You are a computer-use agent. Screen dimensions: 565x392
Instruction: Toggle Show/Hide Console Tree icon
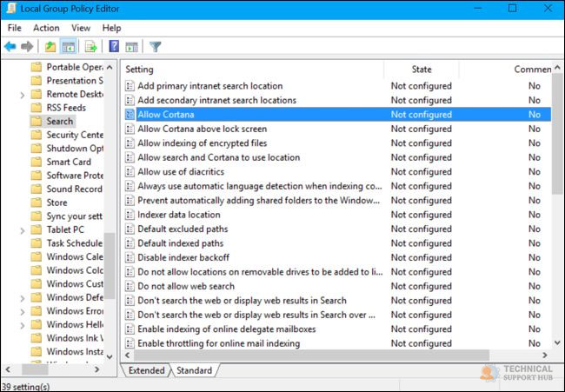click(x=68, y=46)
